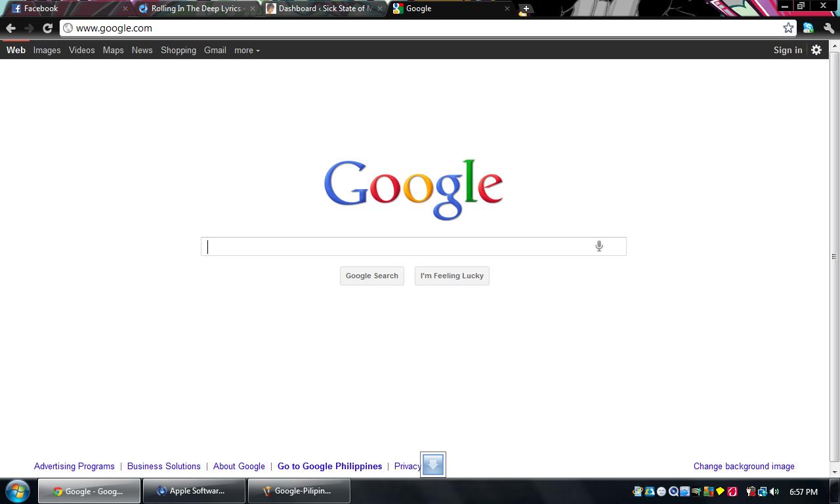Click the microphone voice search icon
The height and width of the screenshot is (504, 840).
point(598,246)
